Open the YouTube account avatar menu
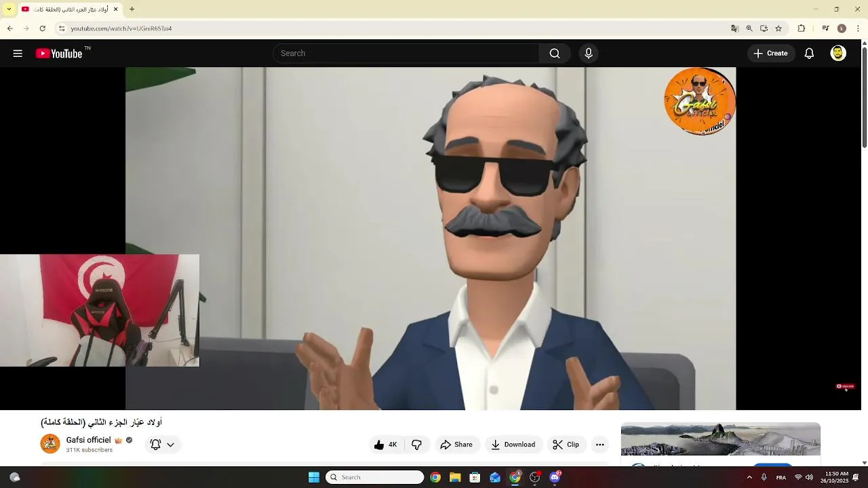 [x=838, y=54]
